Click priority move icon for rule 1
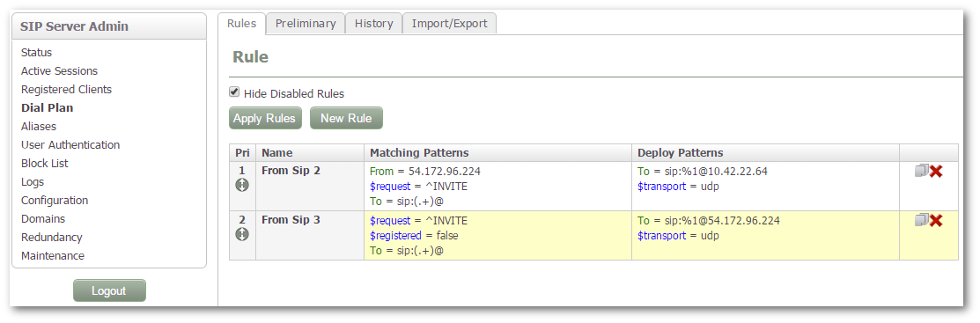980x323 pixels. tap(242, 185)
